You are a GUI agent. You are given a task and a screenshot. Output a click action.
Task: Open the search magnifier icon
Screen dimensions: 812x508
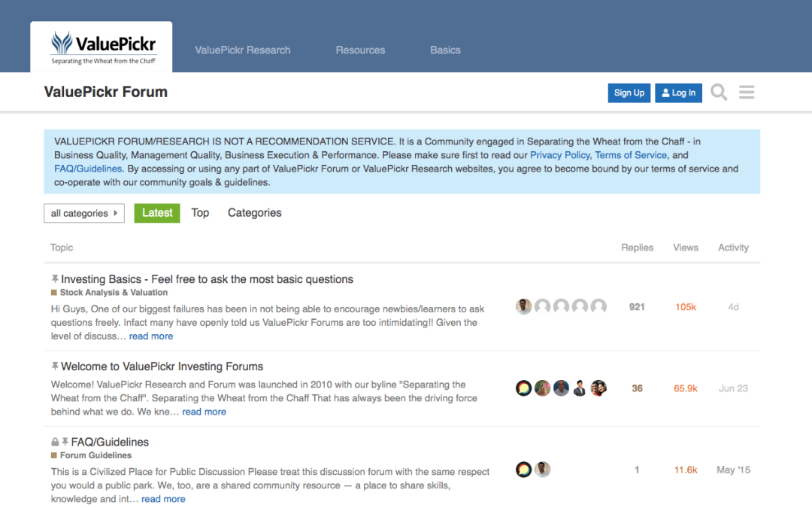[719, 93]
